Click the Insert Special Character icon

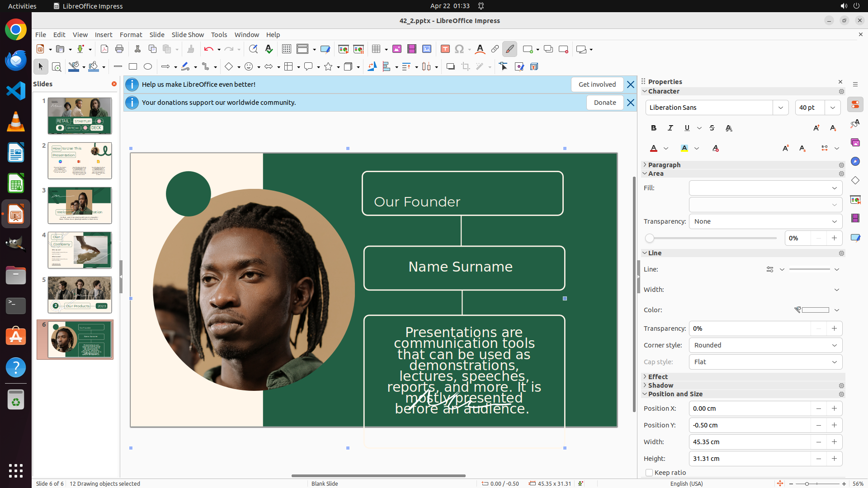[x=459, y=49]
